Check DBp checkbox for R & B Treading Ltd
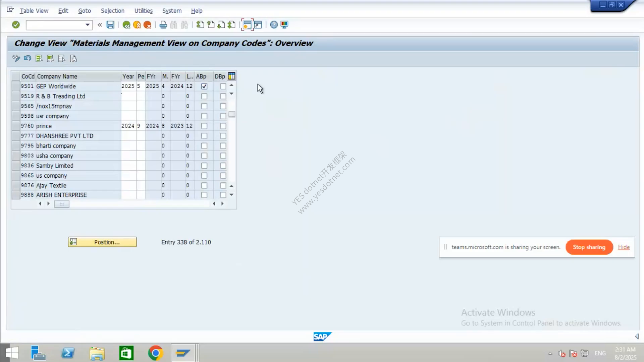The height and width of the screenshot is (362, 644). click(223, 96)
